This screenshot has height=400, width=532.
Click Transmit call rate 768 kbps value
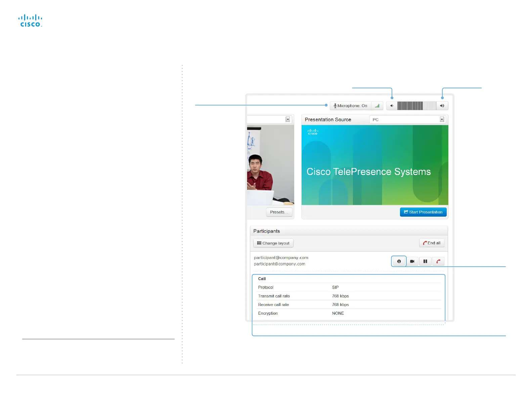341,296
